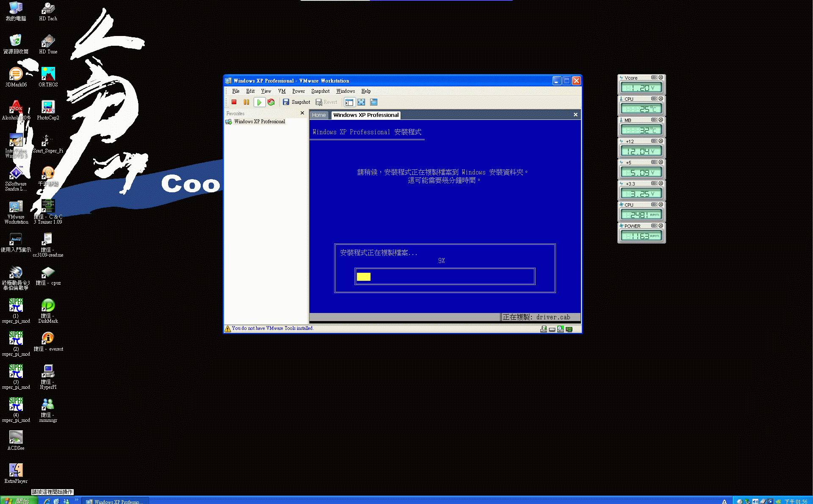Image resolution: width=813 pixels, height=504 pixels.
Task: Select the DiskMark shortcut icon
Action: click(48, 311)
